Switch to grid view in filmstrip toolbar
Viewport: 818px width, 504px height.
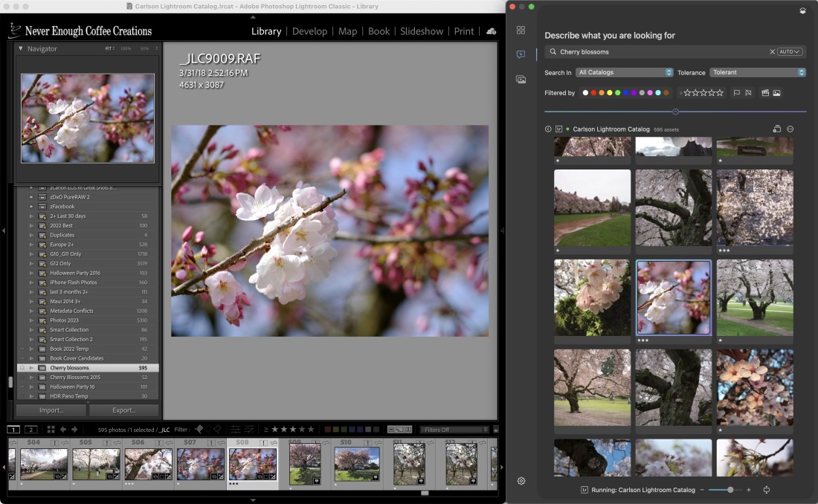[x=51, y=430]
